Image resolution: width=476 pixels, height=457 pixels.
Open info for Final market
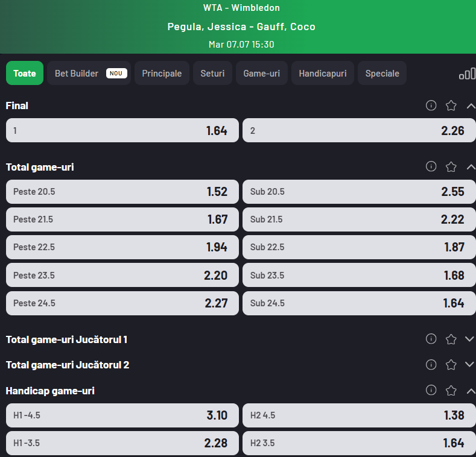[431, 106]
